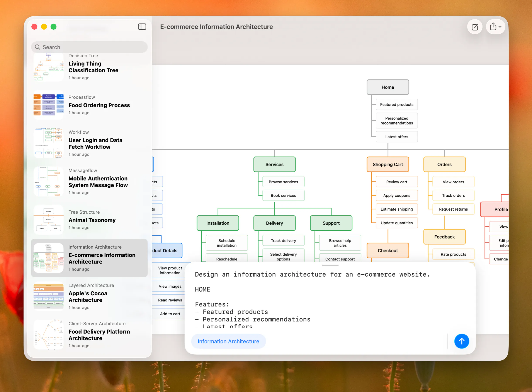
Task: Click the new diagram compose icon
Action: tap(475, 27)
